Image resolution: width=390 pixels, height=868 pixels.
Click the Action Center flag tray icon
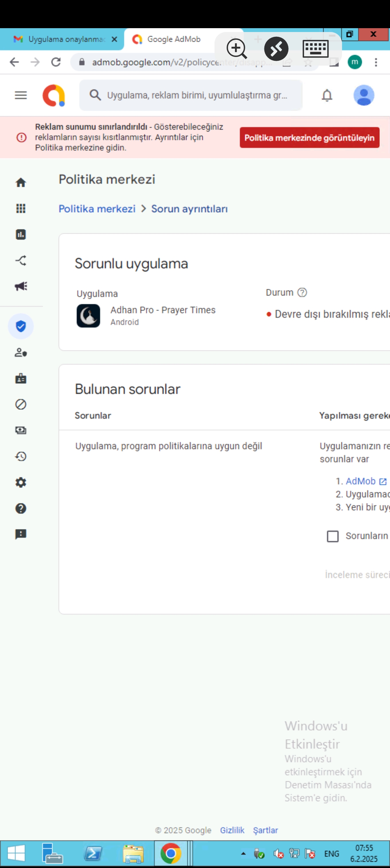309,854
